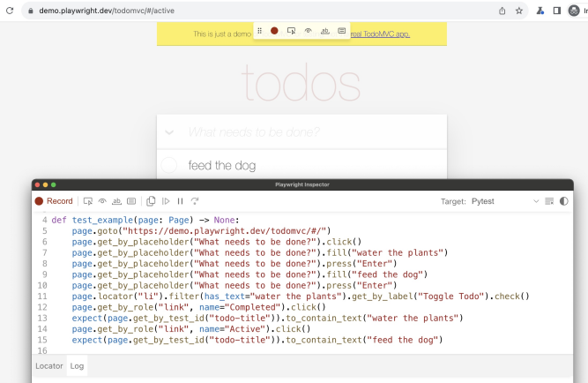This screenshot has width=588, height=383.
Task: Copy the generated code with copy icon
Action: [x=151, y=201]
